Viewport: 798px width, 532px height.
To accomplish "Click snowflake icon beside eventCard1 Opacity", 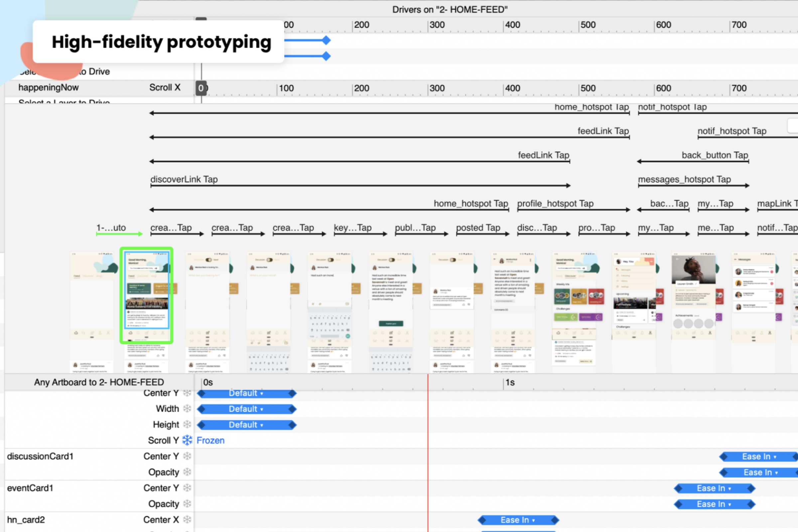I will click(x=187, y=504).
